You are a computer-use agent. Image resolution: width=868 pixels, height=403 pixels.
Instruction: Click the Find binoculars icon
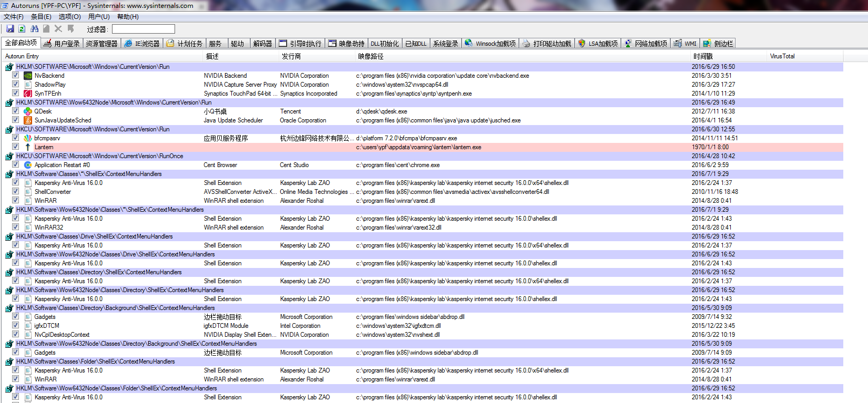click(x=35, y=29)
